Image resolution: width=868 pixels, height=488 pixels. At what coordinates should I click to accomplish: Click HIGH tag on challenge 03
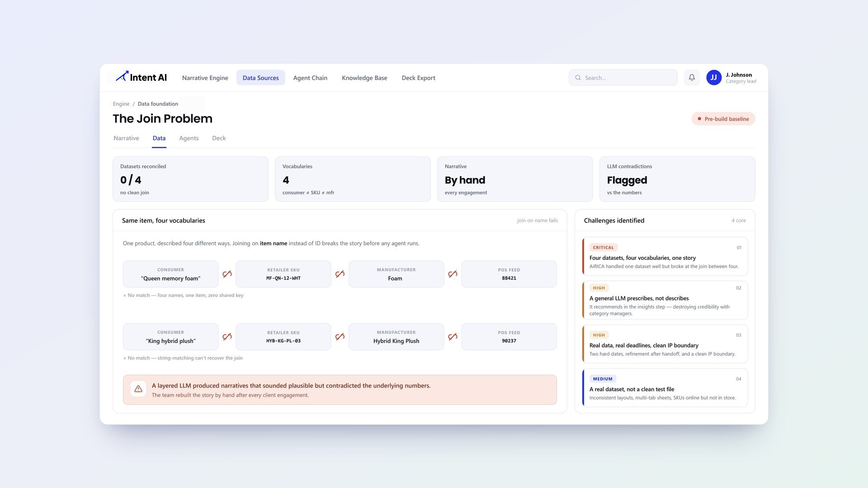pos(599,335)
